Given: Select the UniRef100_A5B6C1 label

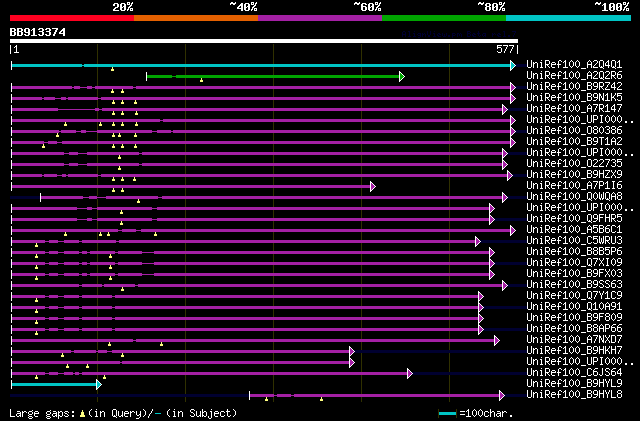Looking at the screenshot, I should (x=574, y=230).
